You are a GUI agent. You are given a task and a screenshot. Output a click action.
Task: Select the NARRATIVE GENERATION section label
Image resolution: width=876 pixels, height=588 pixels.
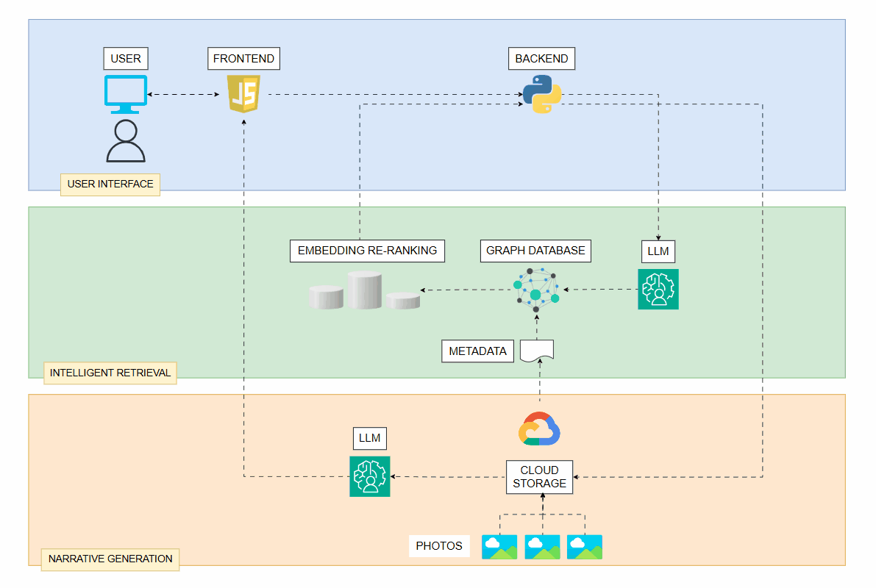(x=110, y=559)
